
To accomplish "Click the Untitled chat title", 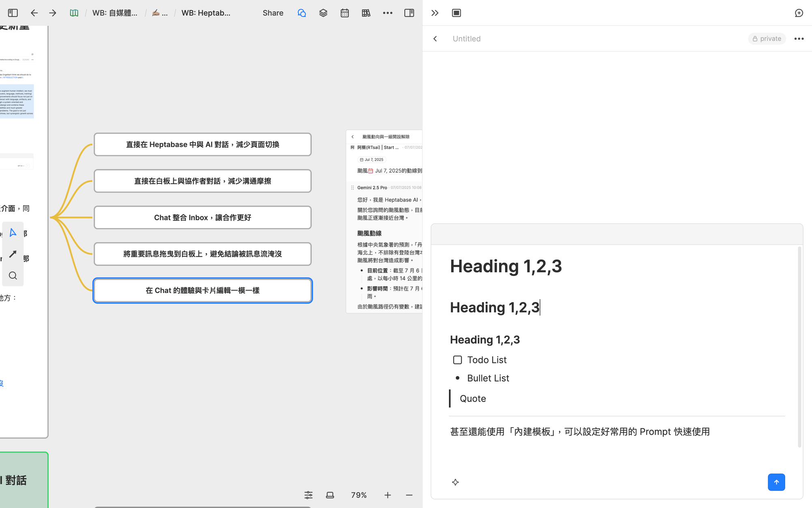I will pos(466,39).
